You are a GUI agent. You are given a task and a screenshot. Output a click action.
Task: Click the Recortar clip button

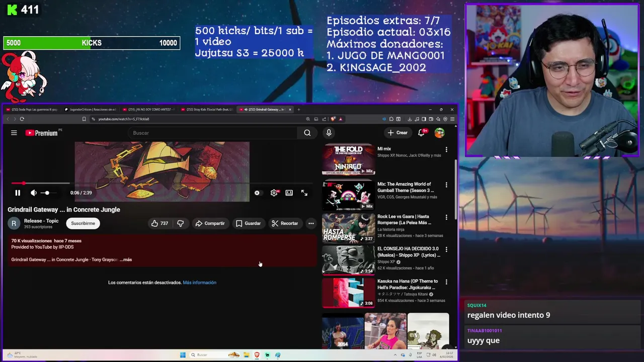(285, 223)
